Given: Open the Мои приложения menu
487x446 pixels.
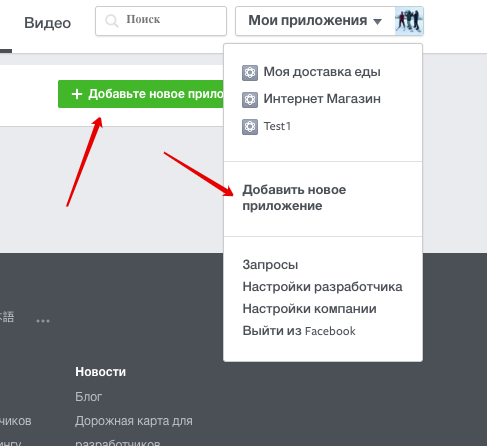Looking at the screenshot, I should pyautogui.click(x=315, y=21).
